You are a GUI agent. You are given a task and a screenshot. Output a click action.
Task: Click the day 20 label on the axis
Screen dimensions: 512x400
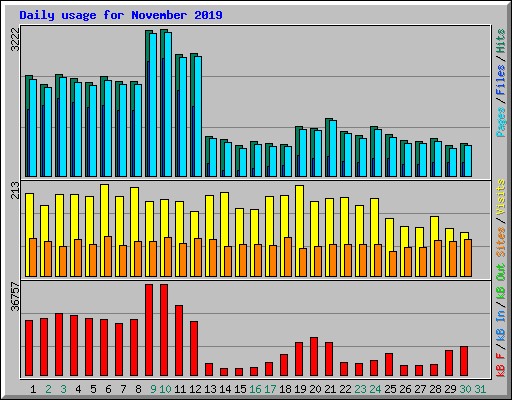click(x=315, y=389)
